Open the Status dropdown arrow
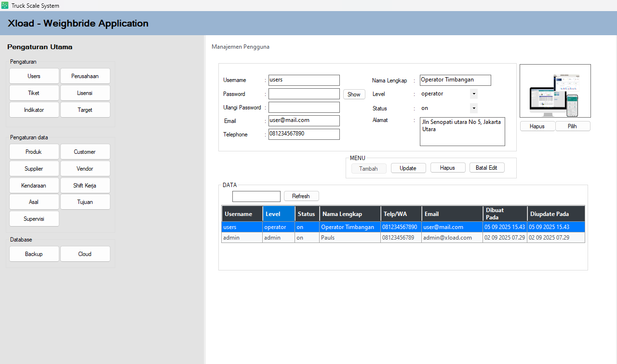Image resolution: width=617 pixels, height=364 pixels. [x=473, y=108]
